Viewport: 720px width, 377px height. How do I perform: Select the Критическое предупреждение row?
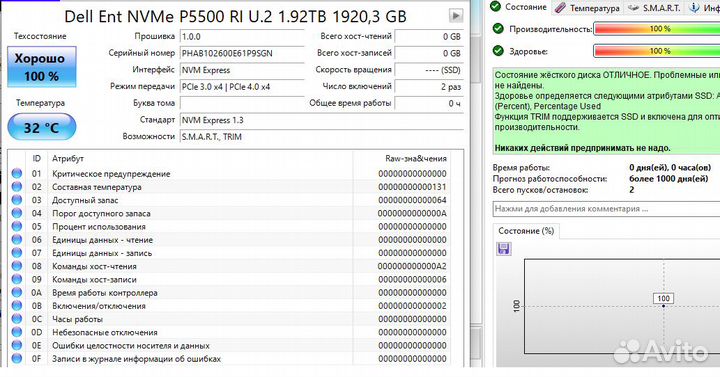coord(230,174)
